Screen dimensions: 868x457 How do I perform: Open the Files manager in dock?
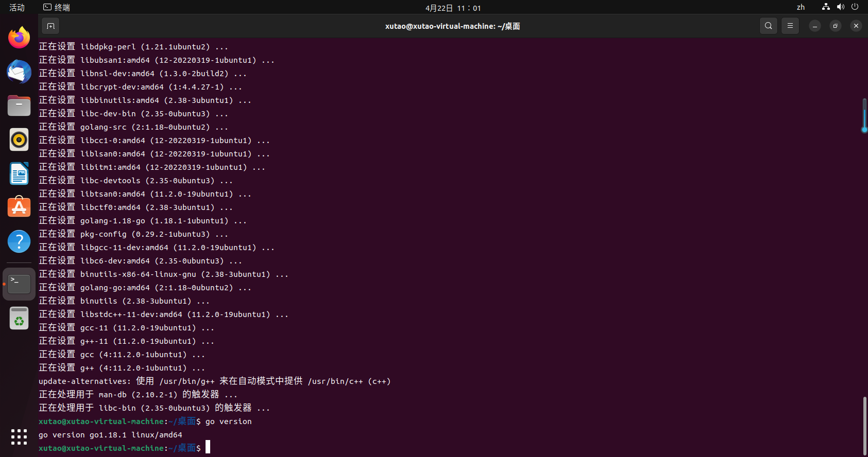[x=19, y=106]
